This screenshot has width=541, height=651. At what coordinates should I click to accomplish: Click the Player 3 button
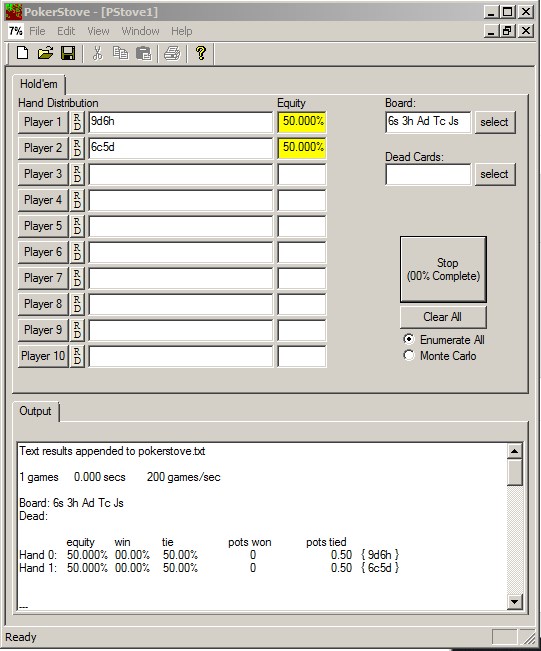coord(43,174)
